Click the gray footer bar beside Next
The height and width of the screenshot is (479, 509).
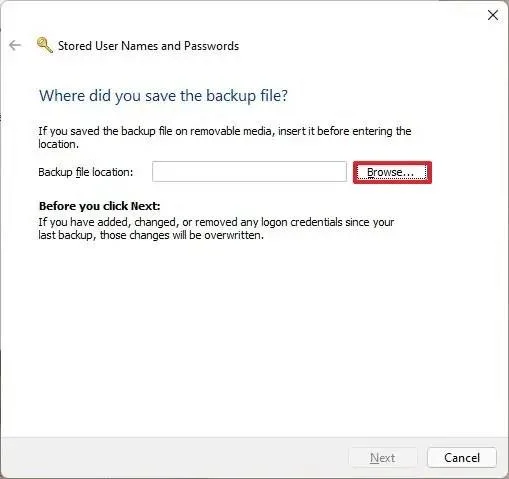[173, 458]
